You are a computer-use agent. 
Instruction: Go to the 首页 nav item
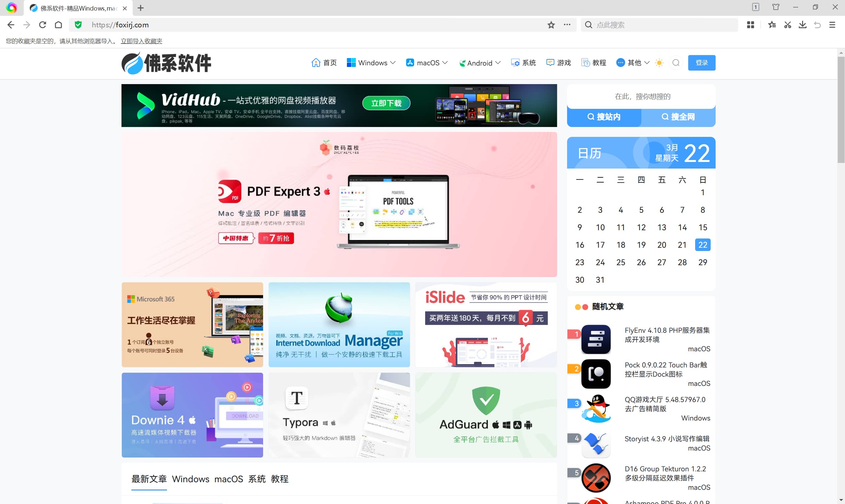(324, 63)
